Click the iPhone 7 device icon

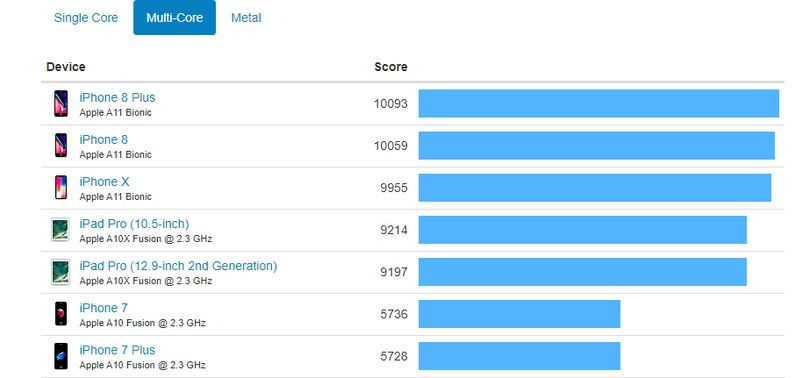[x=60, y=313]
